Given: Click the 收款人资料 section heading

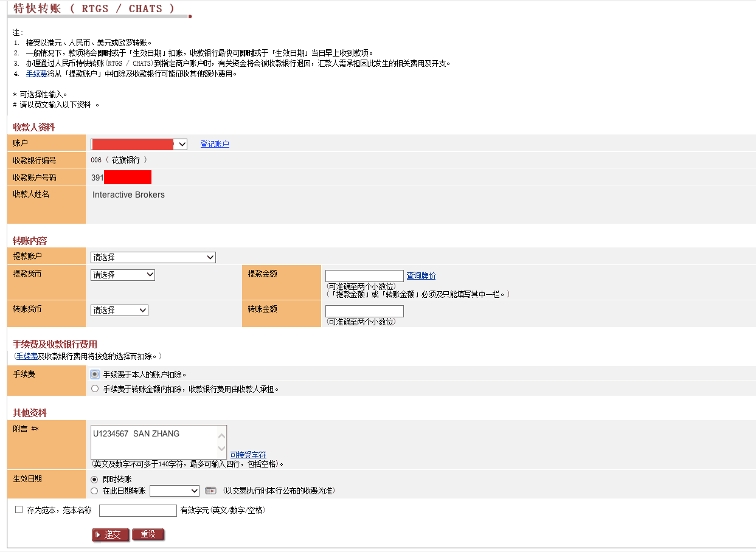Looking at the screenshot, I should tap(34, 127).
